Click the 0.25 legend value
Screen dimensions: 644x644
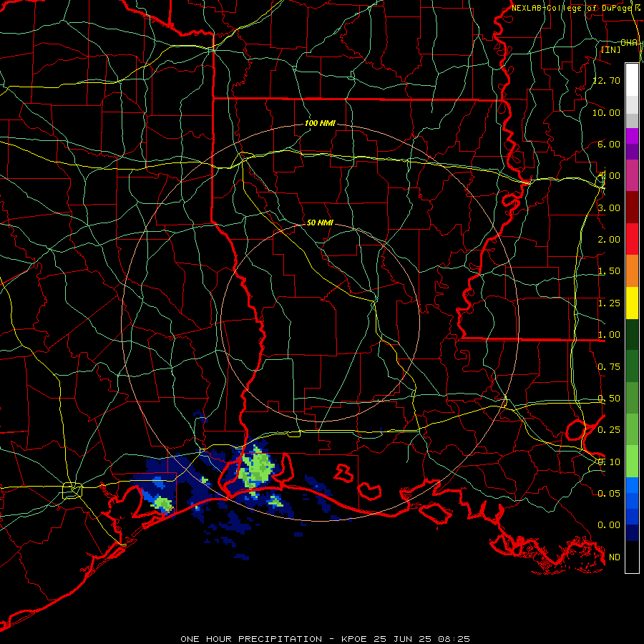point(609,430)
